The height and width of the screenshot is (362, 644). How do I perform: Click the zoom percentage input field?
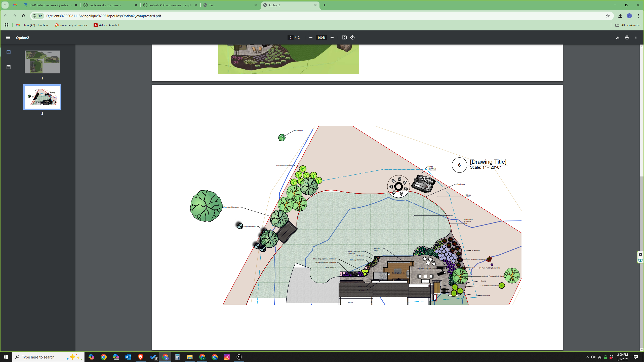point(321,37)
